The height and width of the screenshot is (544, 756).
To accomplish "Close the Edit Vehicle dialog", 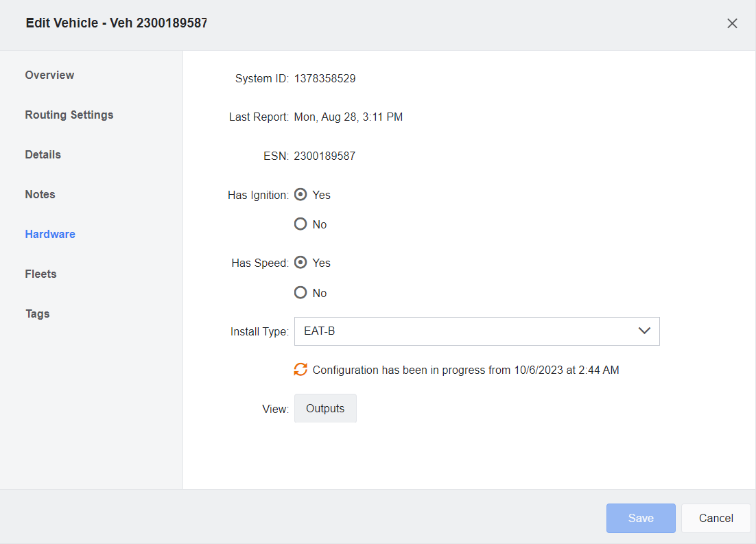I will click(732, 23).
